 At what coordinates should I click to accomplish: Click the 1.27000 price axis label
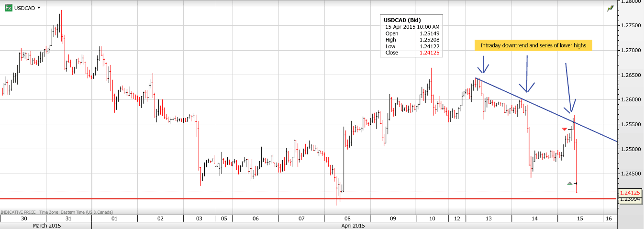[632, 50]
